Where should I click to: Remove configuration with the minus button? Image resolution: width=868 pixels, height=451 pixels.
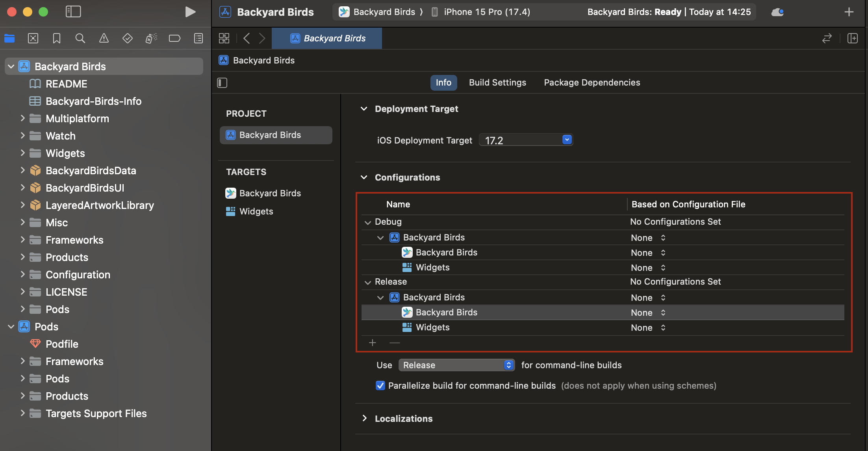pos(395,343)
